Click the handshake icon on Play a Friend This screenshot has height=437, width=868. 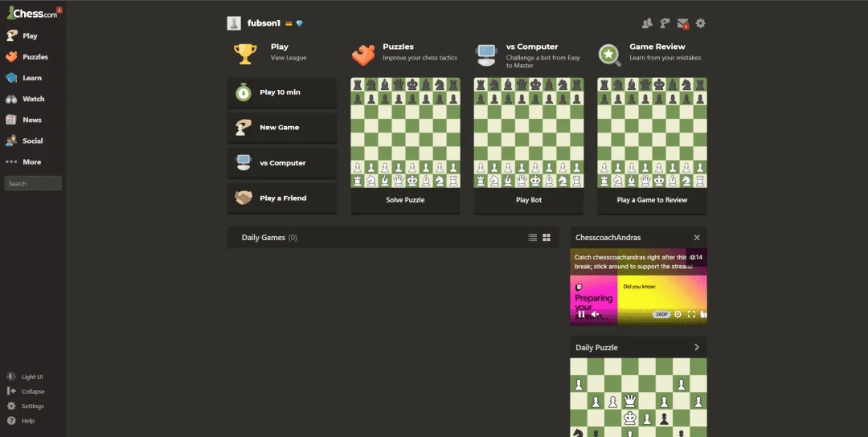tap(244, 198)
